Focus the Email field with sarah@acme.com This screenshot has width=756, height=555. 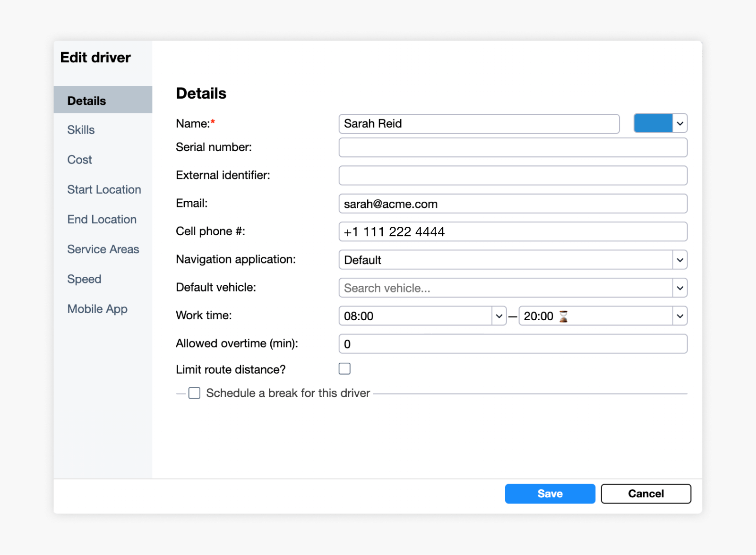tap(513, 204)
